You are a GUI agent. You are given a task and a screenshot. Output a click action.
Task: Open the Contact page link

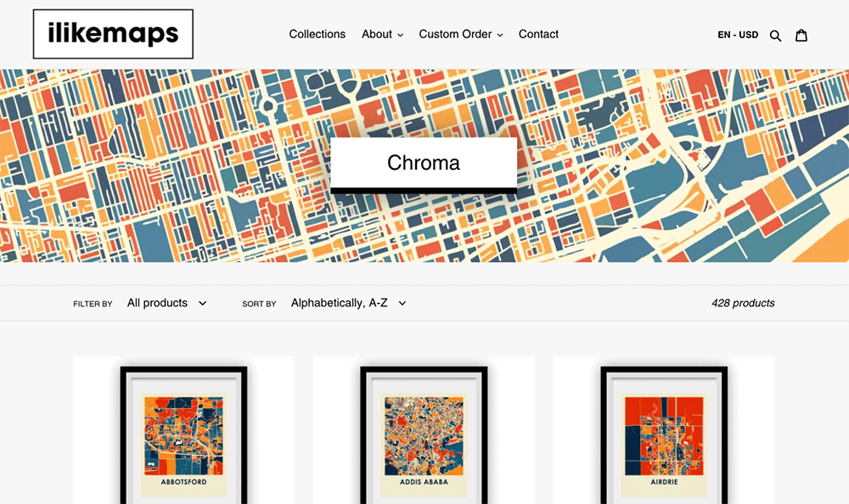tap(538, 34)
